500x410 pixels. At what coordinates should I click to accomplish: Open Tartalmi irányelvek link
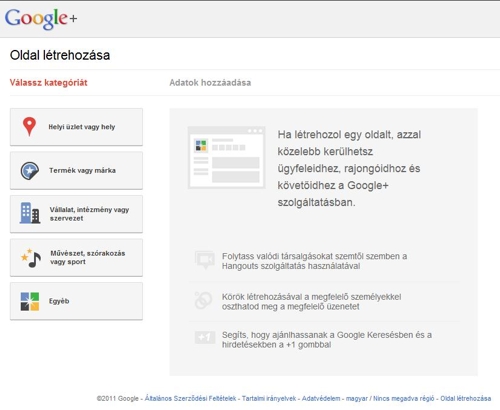click(269, 398)
